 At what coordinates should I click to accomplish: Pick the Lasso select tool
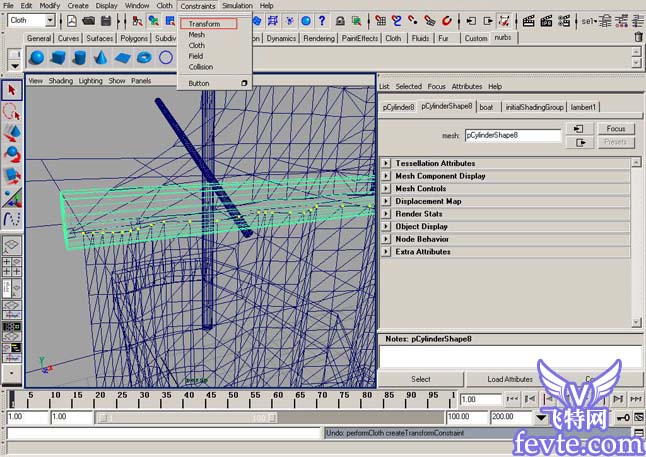tap(12, 112)
